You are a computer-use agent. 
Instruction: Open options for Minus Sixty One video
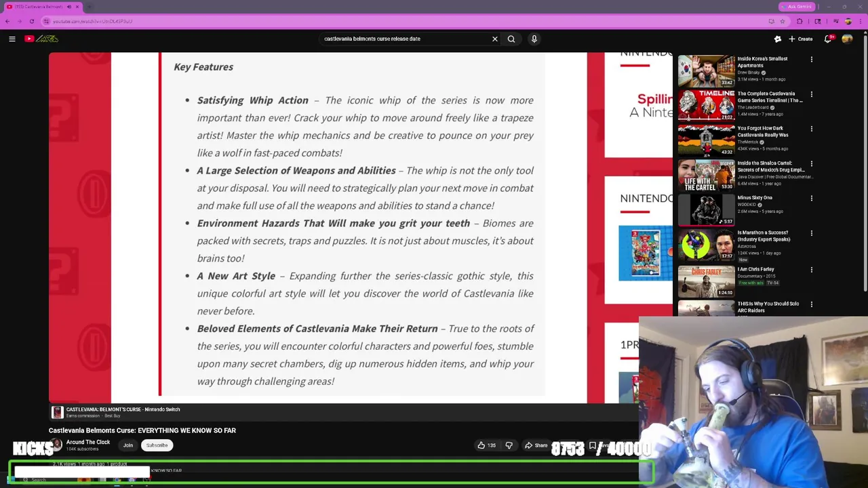tap(811, 199)
